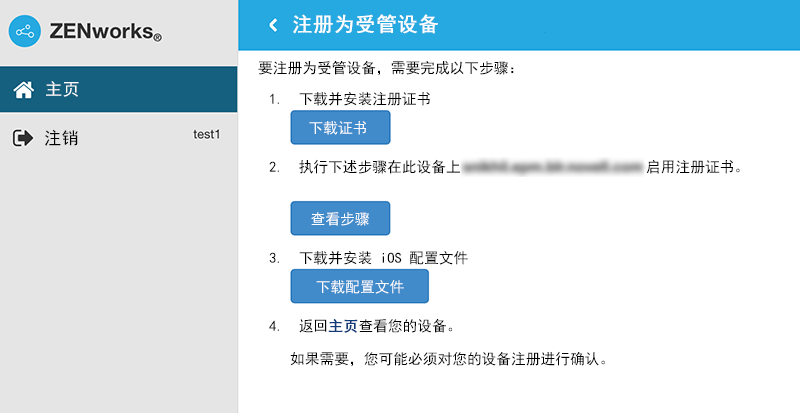Click the 注册为受管设备 header title
This screenshot has height=413, width=800.
click(x=365, y=25)
